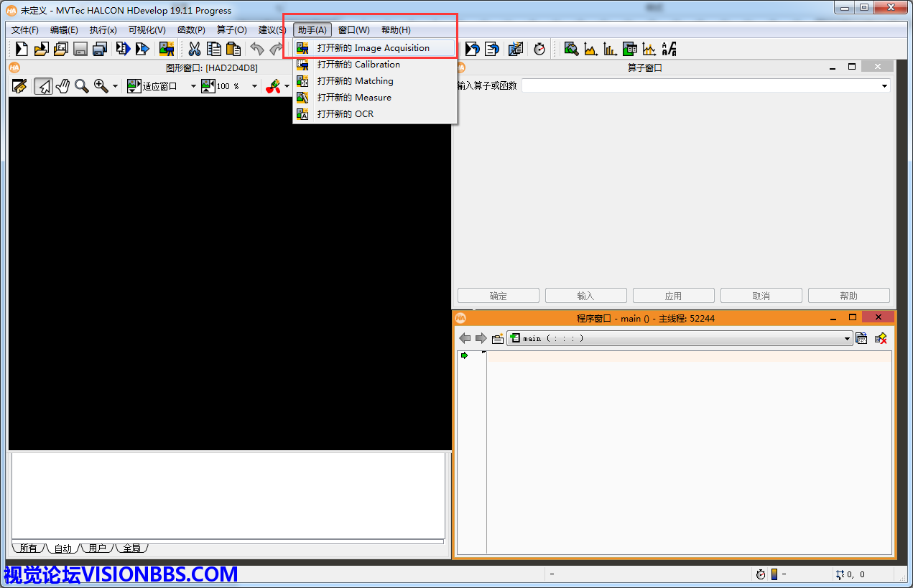Select the hand pan tool
The width and height of the screenshot is (913, 588).
62,86
